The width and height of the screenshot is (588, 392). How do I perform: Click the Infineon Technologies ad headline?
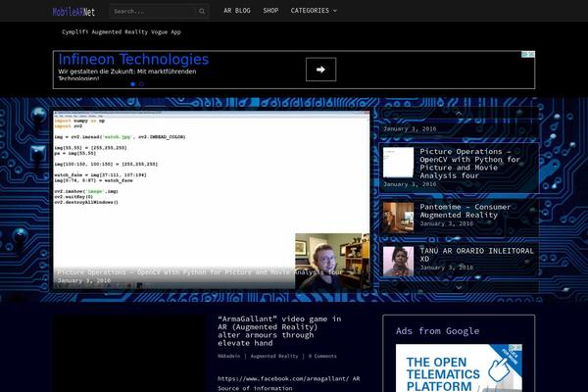pyautogui.click(x=133, y=59)
